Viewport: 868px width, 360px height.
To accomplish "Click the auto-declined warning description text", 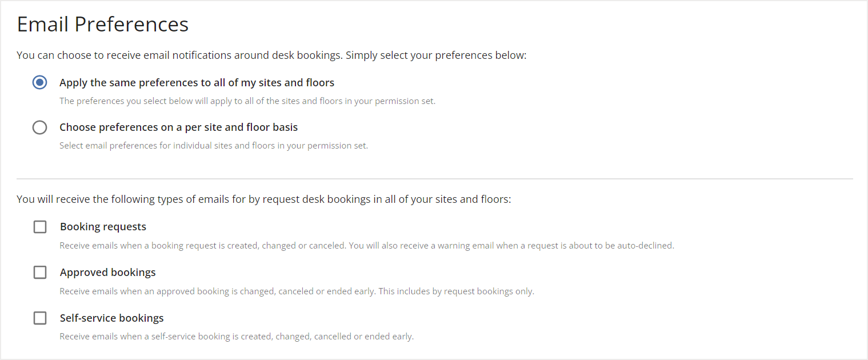I will (366, 245).
